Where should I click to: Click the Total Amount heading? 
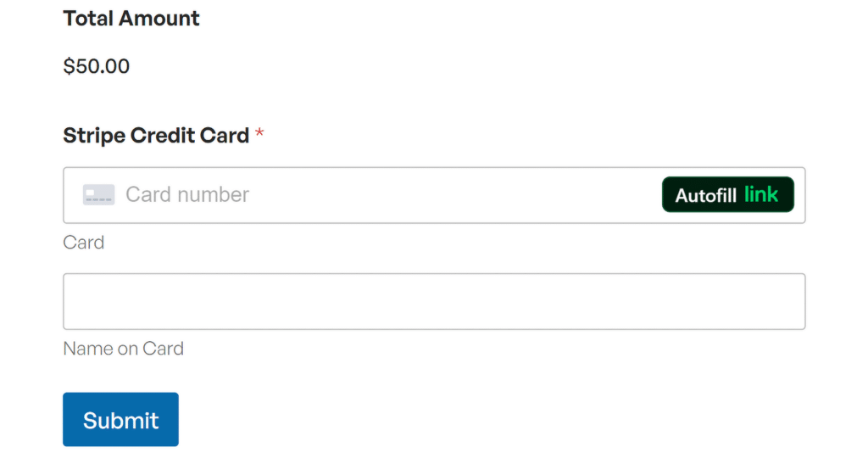(131, 19)
